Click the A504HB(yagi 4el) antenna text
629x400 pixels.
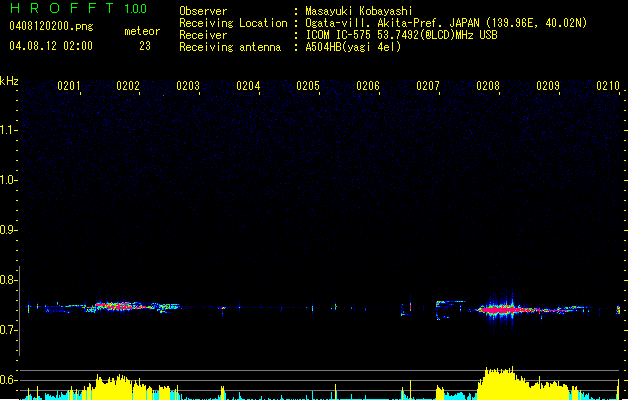[353, 47]
